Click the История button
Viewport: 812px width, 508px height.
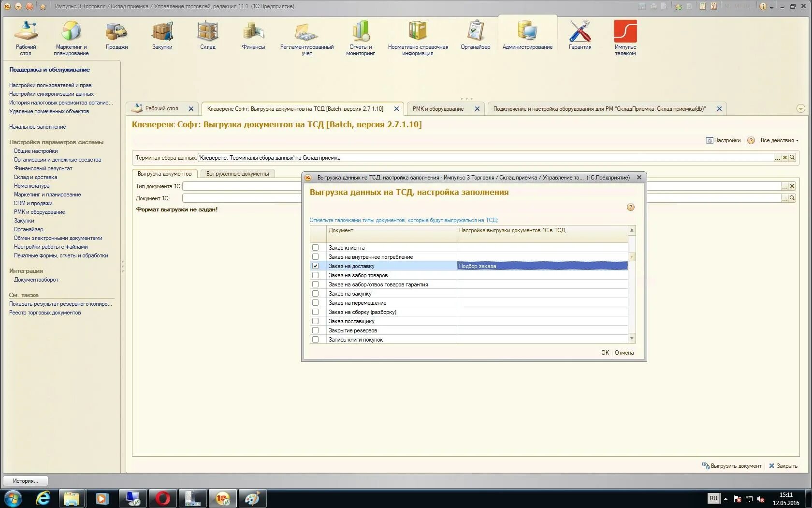(x=26, y=481)
